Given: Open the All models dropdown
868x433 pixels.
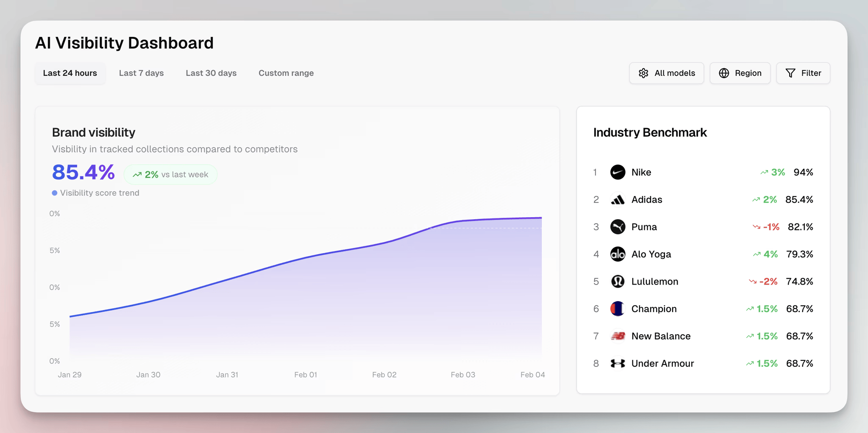Looking at the screenshot, I should 666,73.
